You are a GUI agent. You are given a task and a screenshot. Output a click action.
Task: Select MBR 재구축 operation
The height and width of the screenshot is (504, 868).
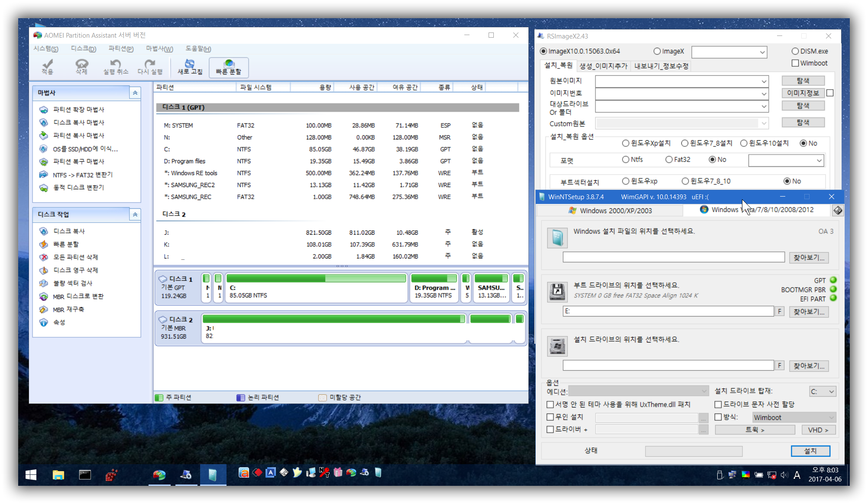point(68,309)
